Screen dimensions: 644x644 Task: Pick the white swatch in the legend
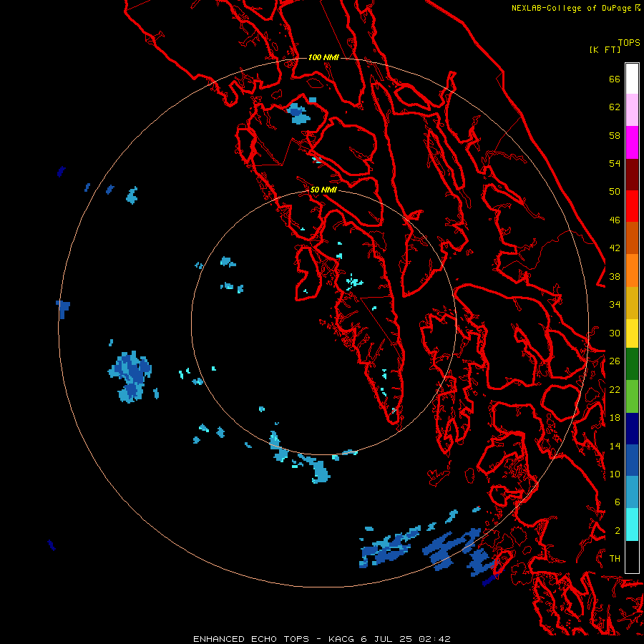pyautogui.click(x=632, y=79)
